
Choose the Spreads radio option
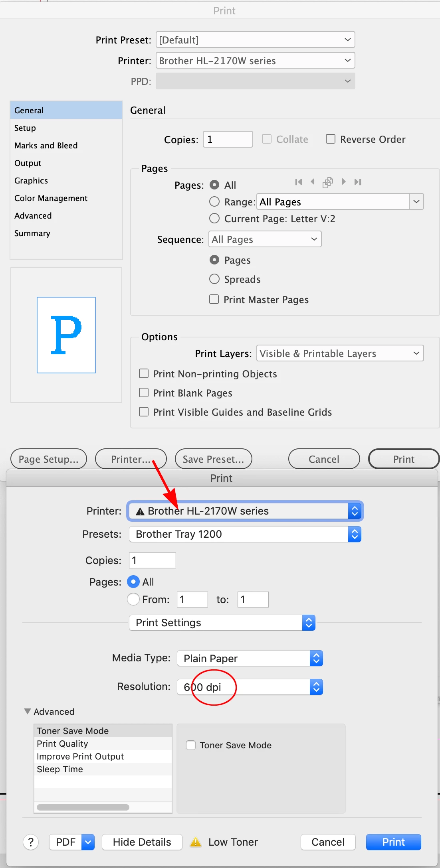214,279
